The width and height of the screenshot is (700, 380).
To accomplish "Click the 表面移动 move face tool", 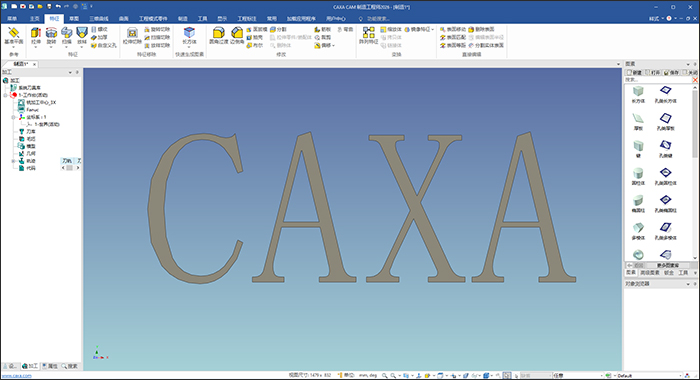I will coord(453,29).
